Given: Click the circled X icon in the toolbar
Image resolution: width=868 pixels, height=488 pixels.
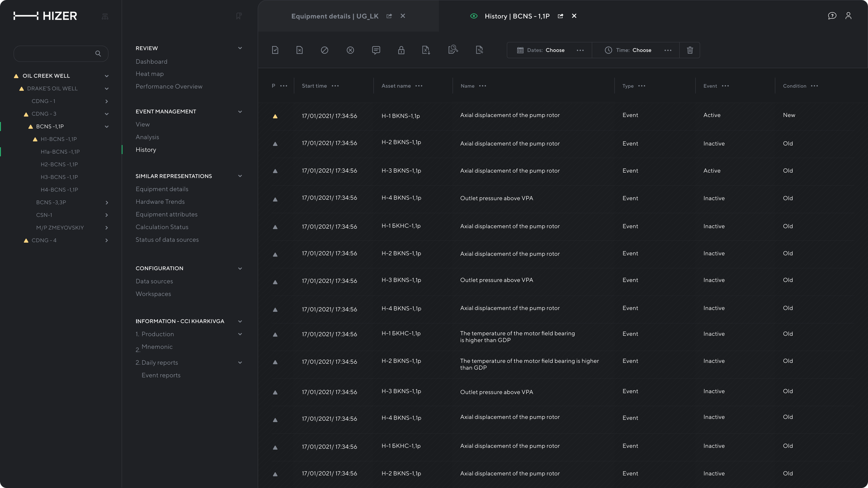Looking at the screenshot, I should point(350,50).
